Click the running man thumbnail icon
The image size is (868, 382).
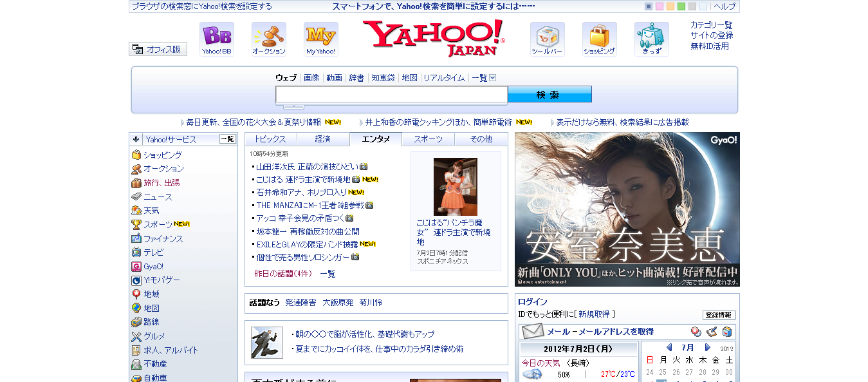[267, 343]
